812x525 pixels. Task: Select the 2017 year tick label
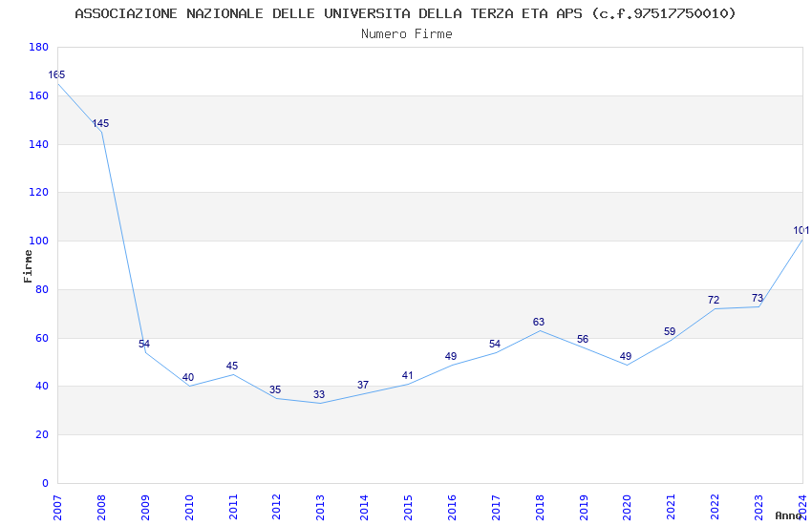pos(495,508)
